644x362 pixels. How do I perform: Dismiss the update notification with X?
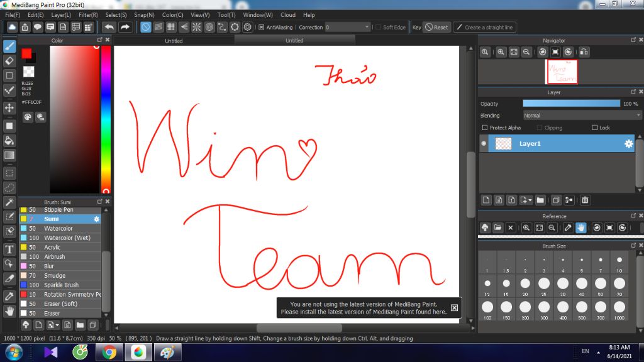coord(454,308)
